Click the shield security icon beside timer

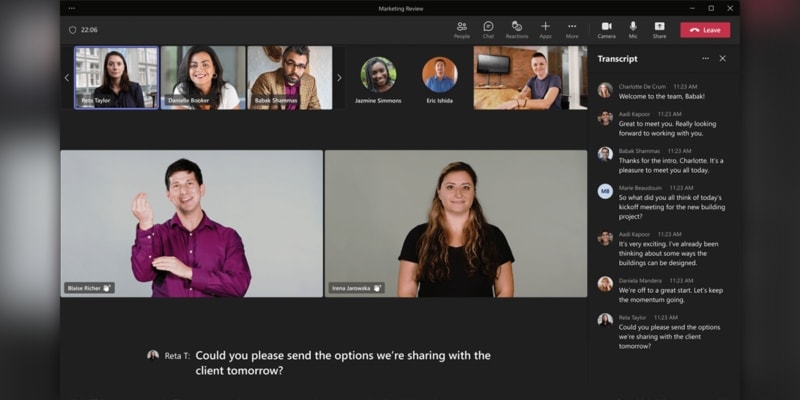[72, 30]
